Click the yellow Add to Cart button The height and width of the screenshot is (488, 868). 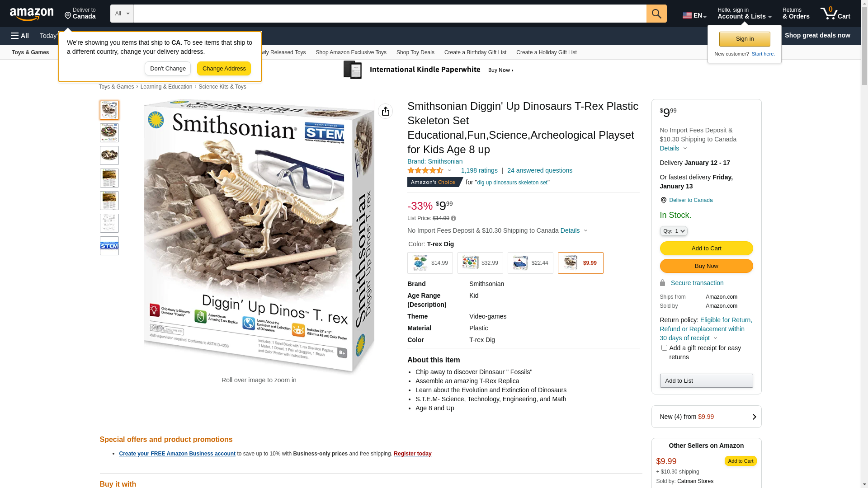(x=706, y=248)
